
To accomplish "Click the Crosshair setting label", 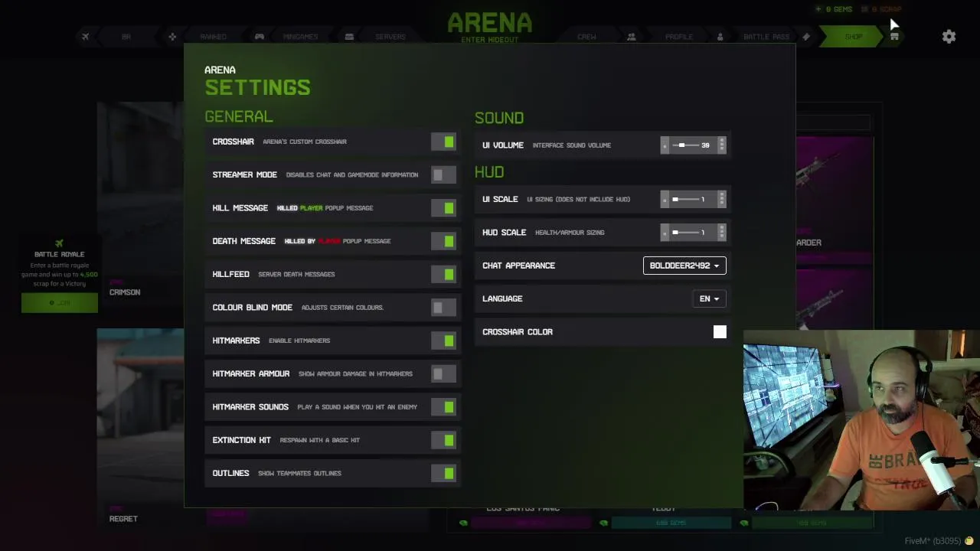I will tap(233, 142).
